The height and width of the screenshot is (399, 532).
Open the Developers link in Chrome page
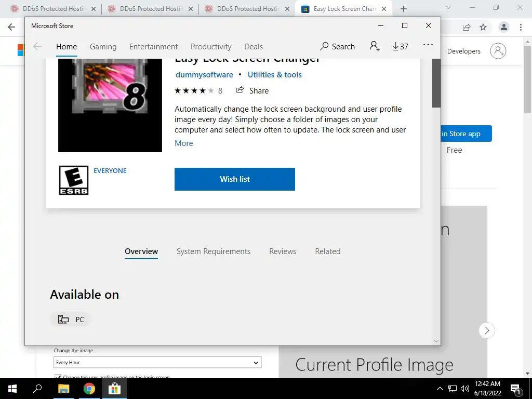pos(464,51)
